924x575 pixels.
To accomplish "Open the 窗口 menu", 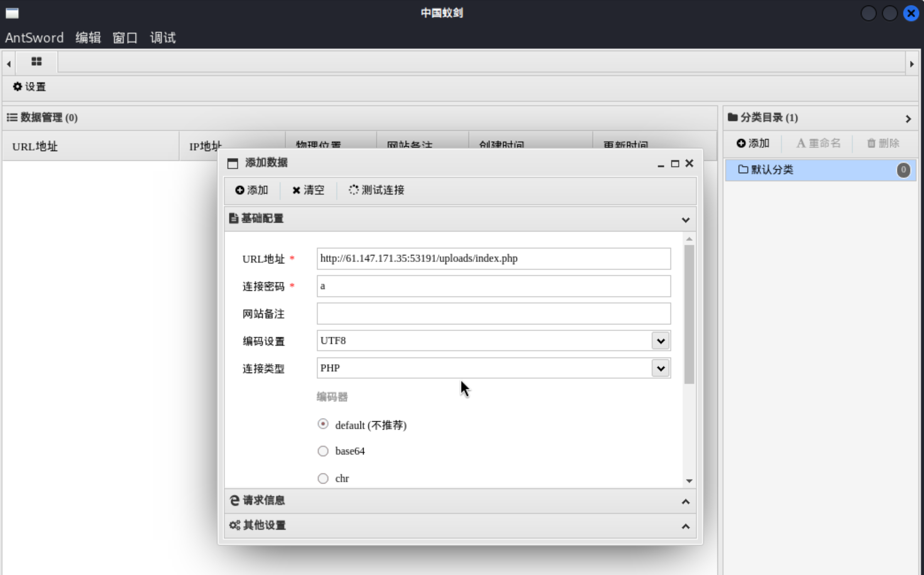I will click(125, 38).
